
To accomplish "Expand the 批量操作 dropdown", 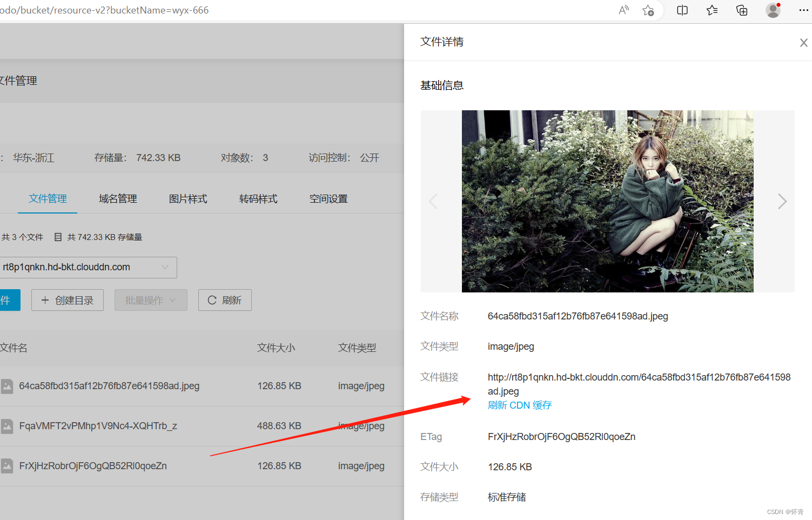I will (x=151, y=300).
